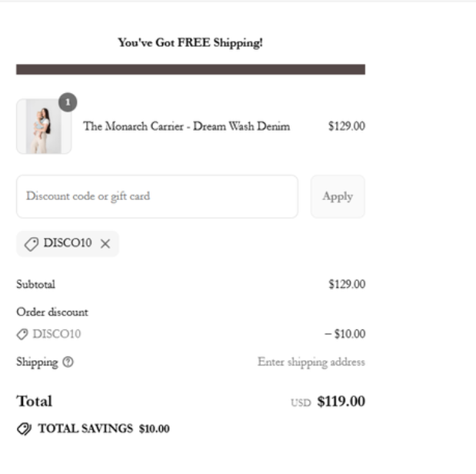Screen dimensions: 476x474
Task: Remove the DISCO10 discount code
Action: [x=105, y=244]
